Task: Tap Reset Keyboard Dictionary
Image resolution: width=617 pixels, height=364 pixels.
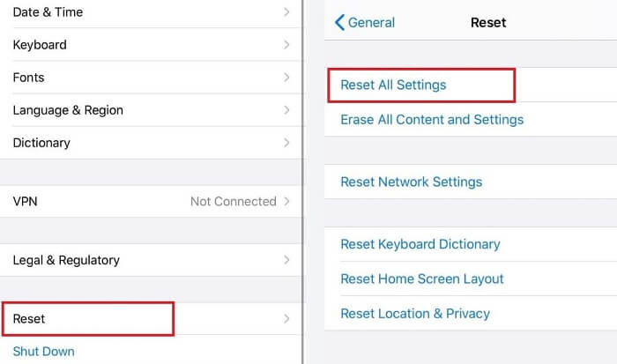Action: pyautogui.click(x=420, y=244)
